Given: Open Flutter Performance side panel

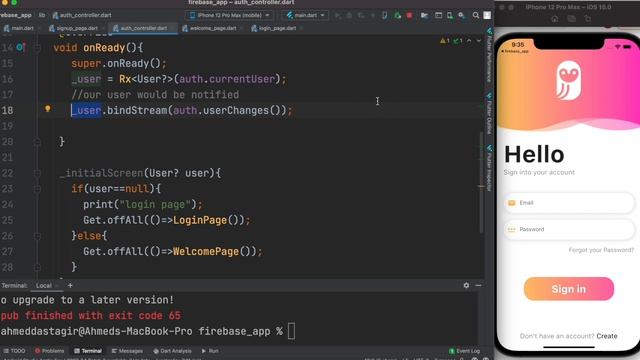Looking at the screenshot, I should (489, 55).
